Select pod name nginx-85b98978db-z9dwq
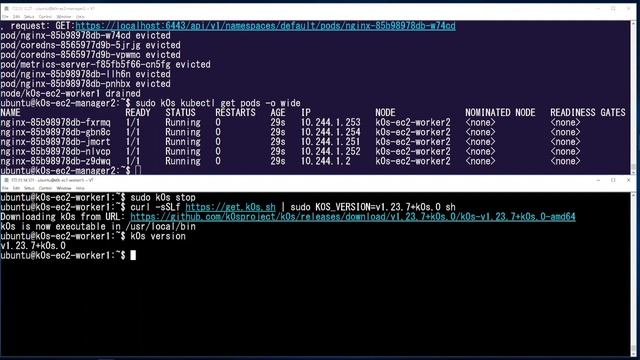This screenshot has width=640, height=360. tap(56, 161)
